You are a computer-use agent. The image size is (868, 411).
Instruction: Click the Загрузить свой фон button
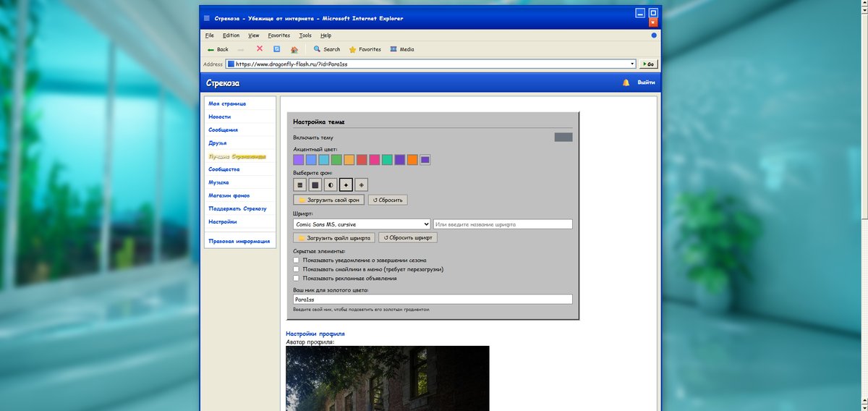[329, 200]
